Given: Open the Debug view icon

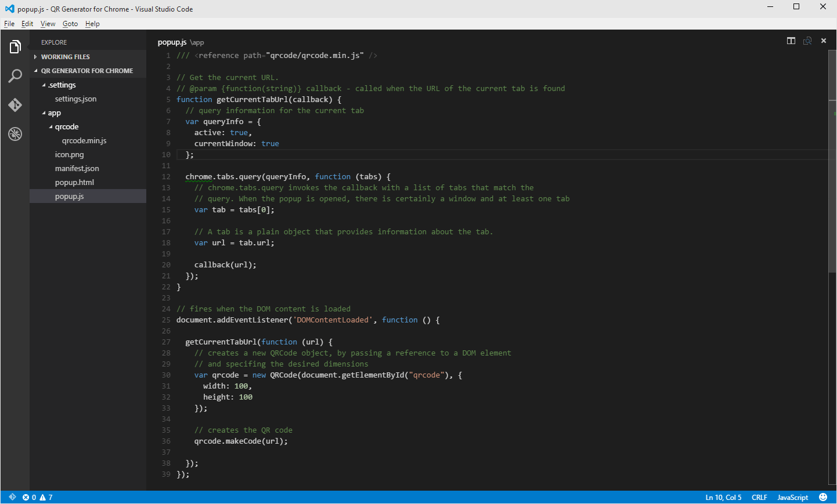Looking at the screenshot, I should coord(15,134).
